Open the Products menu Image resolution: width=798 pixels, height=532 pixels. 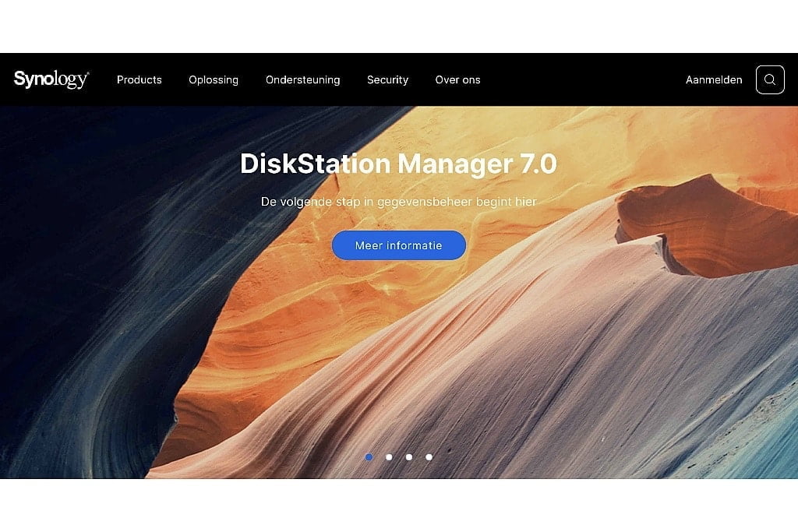(x=139, y=80)
